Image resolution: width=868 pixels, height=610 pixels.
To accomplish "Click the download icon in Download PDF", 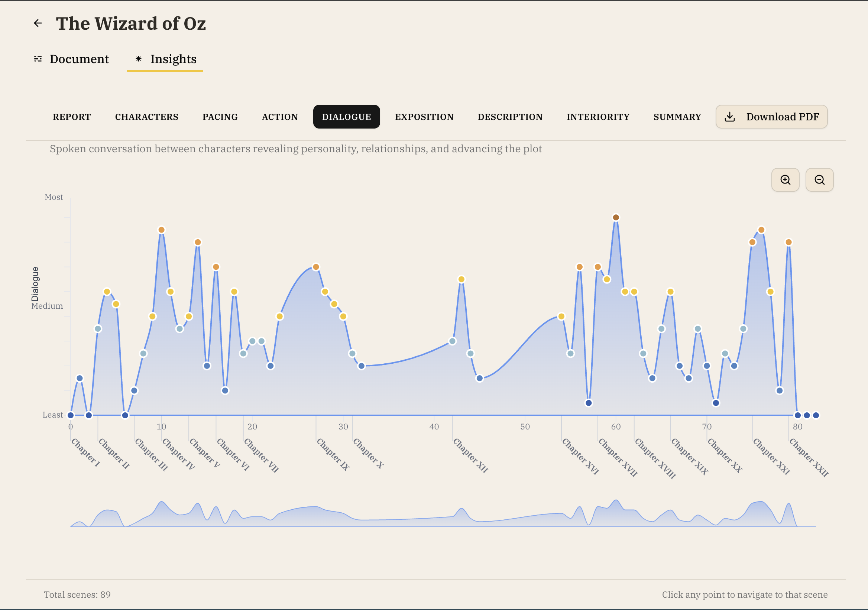I will [x=730, y=117].
